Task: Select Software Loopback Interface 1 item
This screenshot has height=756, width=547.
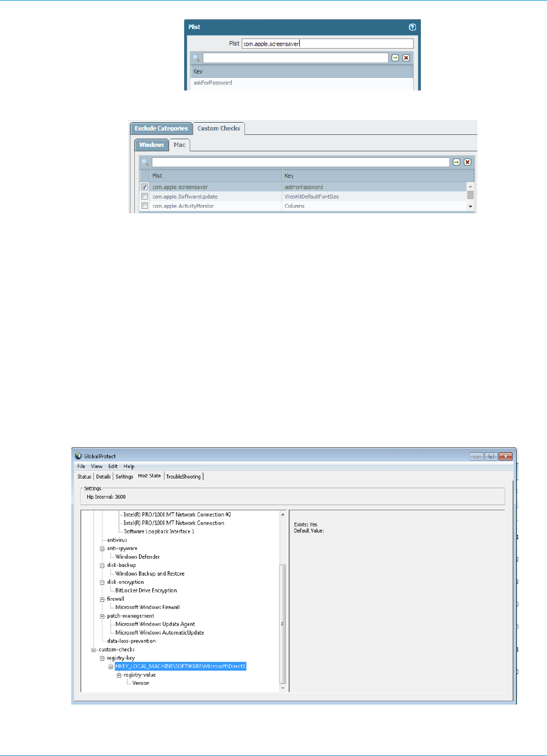Action: [x=159, y=531]
